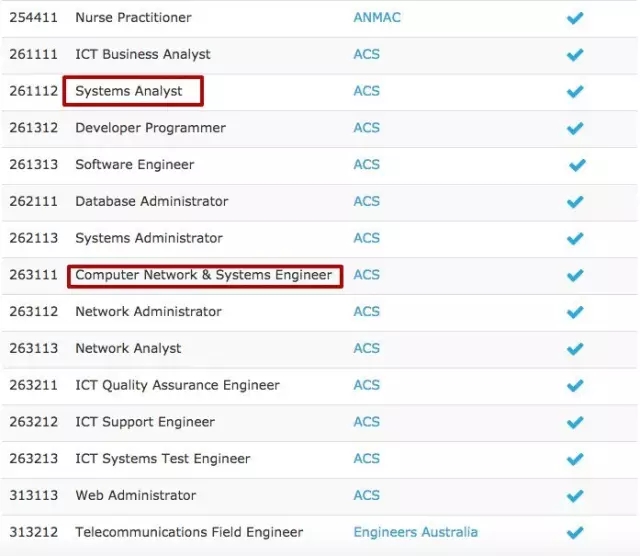Click the checkmark beside ICT Business Analyst
The width and height of the screenshot is (640, 556).
[575, 55]
